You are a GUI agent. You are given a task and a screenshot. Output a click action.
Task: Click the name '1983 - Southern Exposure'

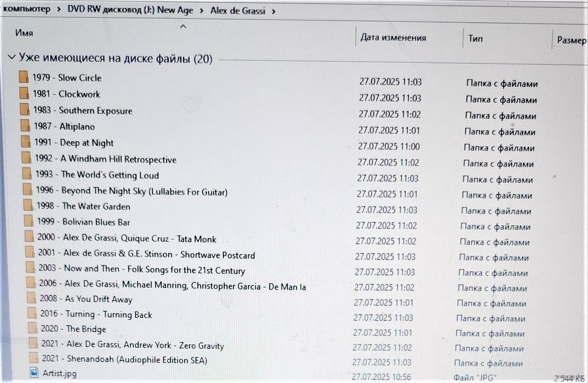pyautogui.click(x=83, y=110)
